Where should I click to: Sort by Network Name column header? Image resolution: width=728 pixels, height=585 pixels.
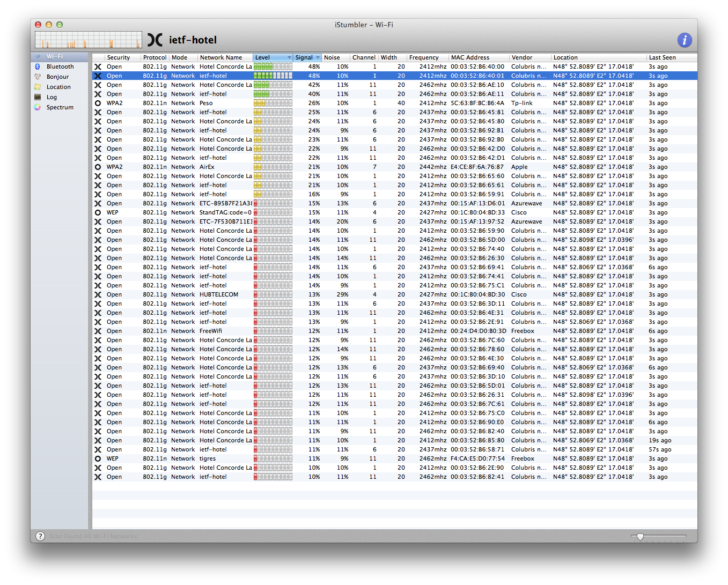coord(225,57)
